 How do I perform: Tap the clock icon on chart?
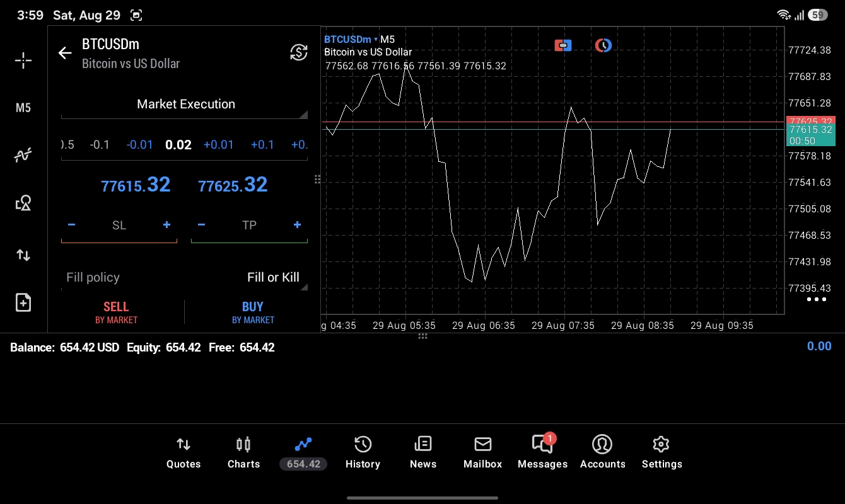pos(603,45)
